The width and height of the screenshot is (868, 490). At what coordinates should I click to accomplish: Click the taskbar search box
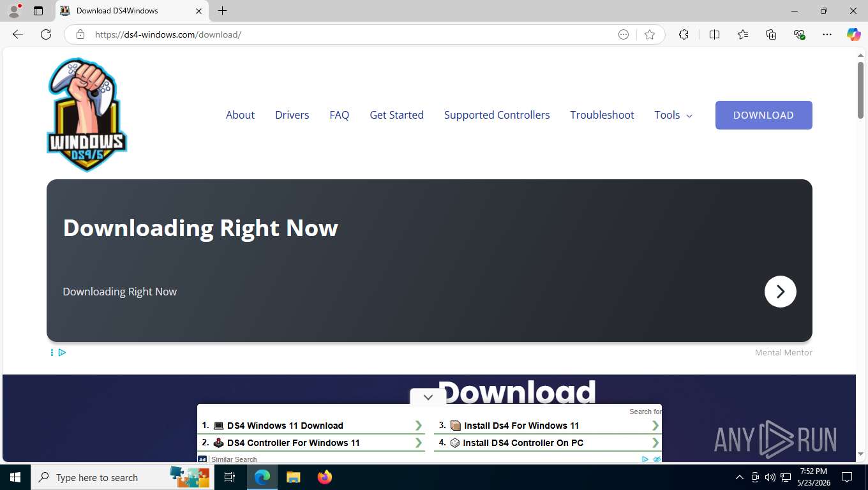pos(121,477)
